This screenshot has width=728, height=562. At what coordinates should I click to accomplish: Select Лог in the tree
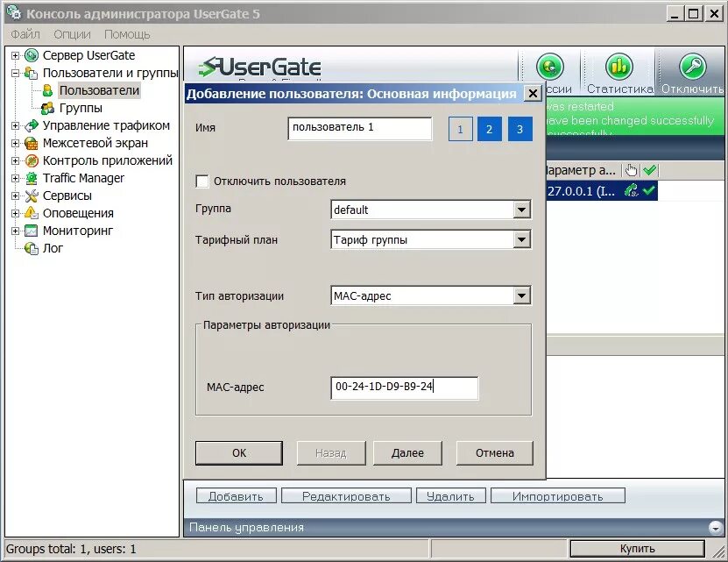click(53, 248)
